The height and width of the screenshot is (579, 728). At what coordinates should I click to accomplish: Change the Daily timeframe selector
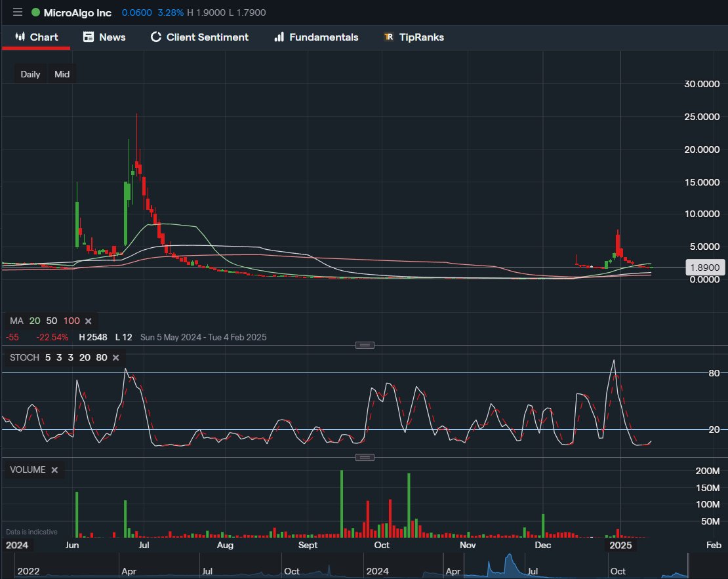tap(30, 74)
